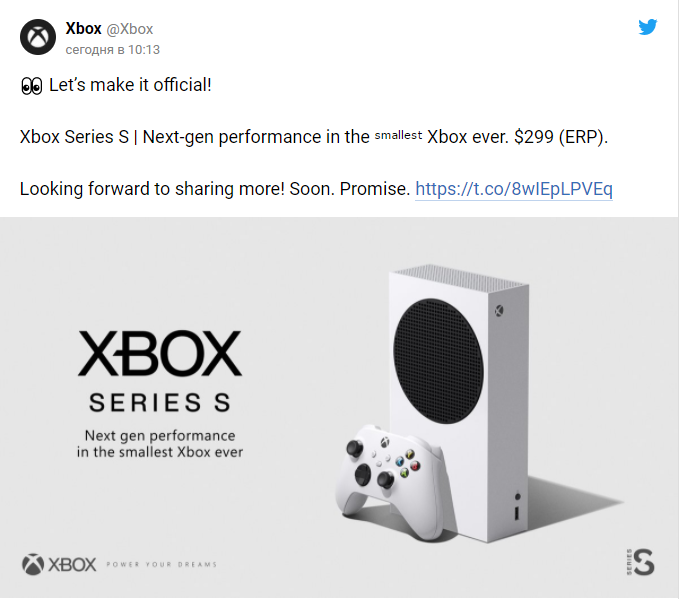Open the Xbox account name link
The image size is (680, 599).
[83, 28]
